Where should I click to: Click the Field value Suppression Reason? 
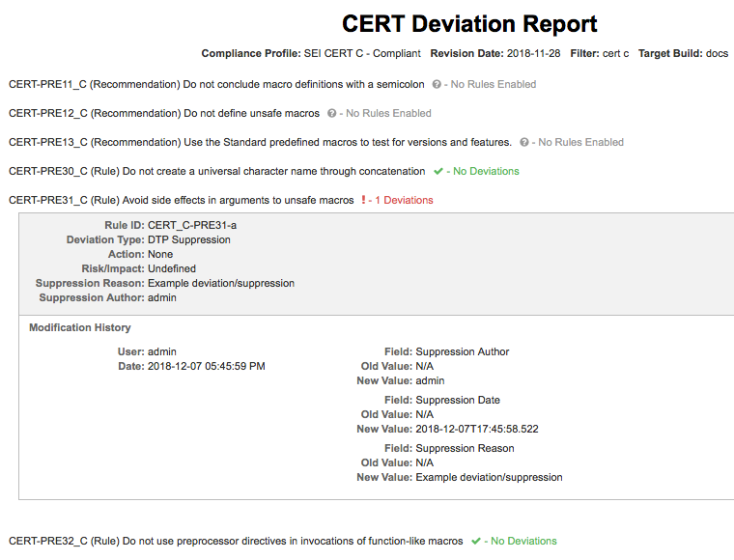pos(465,448)
